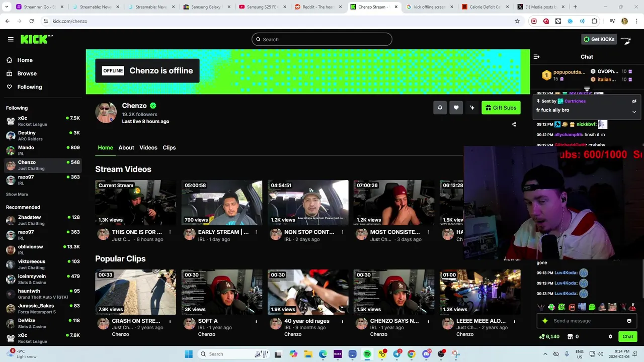Viewport: 644px width, 362px height.
Task: Open xQc channel in Following list
Action: click(43, 121)
